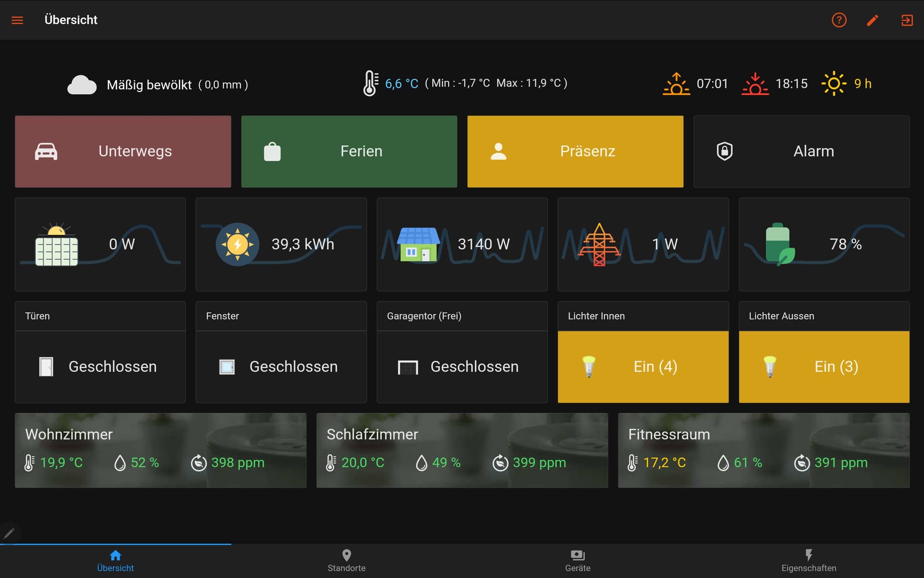Open the Wohnzimmer room card
Image resolution: width=924 pixels, height=578 pixels.
[x=160, y=450]
